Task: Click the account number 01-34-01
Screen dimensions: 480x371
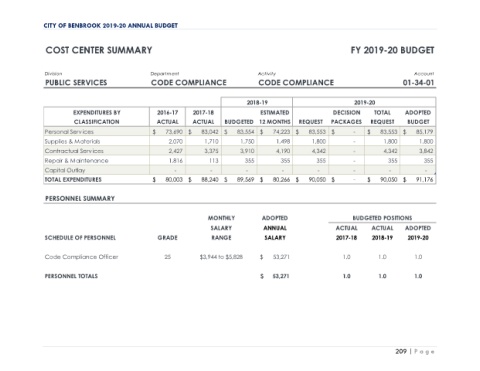Action: pyautogui.click(x=418, y=83)
